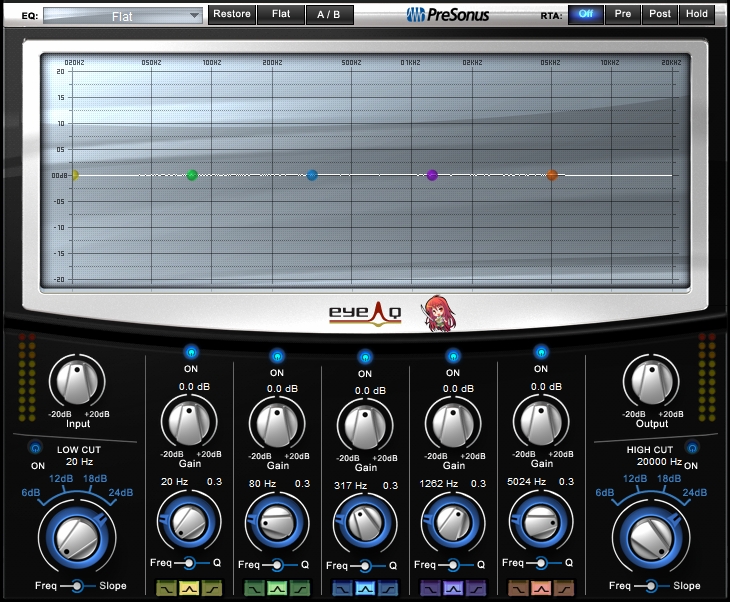Viewport: 730px width, 602px height.
Task: Click the Restore button
Action: click(x=232, y=14)
